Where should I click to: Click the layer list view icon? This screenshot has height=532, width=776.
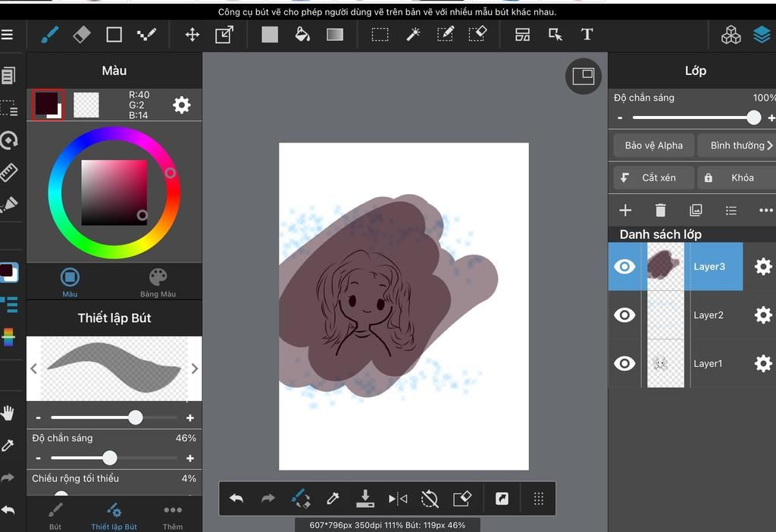[731, 211]
